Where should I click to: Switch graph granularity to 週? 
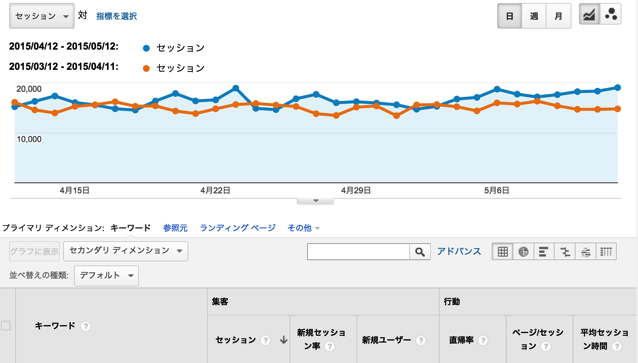tap(534, 16)
